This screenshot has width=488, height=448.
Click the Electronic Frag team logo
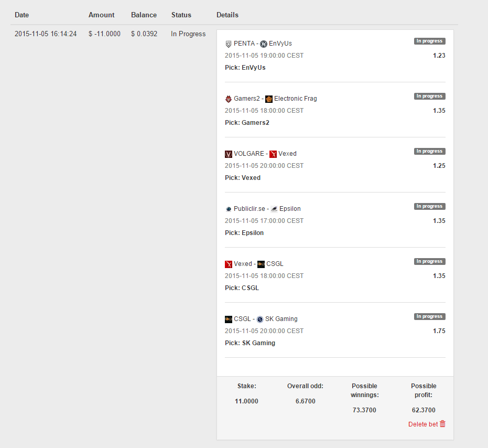269,99
